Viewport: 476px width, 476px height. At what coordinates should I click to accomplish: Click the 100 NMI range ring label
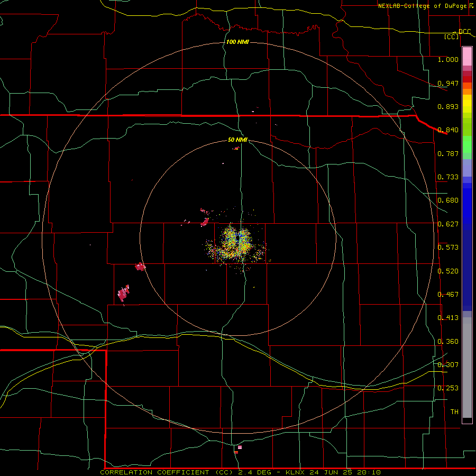click(x=237, y=42)
